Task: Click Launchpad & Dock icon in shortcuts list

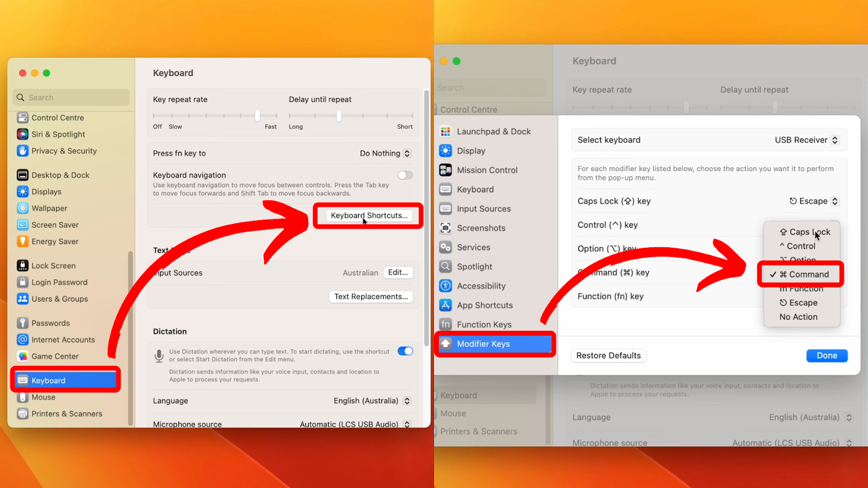Action: coord(445,131)
